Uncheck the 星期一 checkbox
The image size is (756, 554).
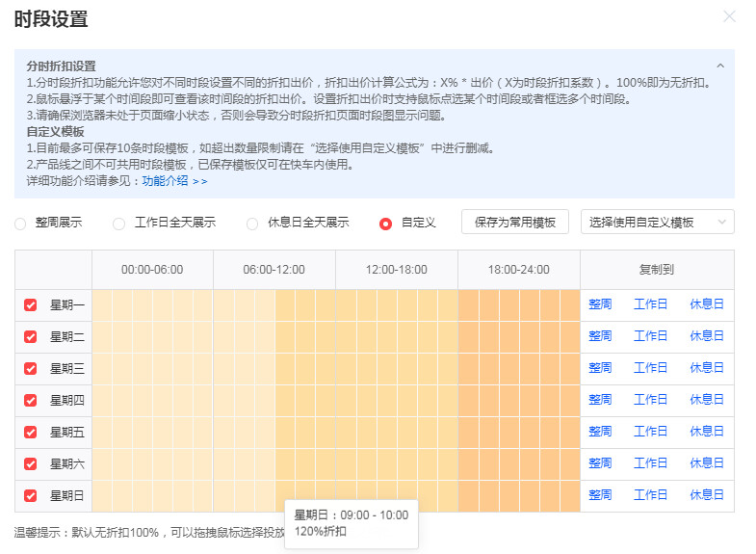tap(31, 304)
